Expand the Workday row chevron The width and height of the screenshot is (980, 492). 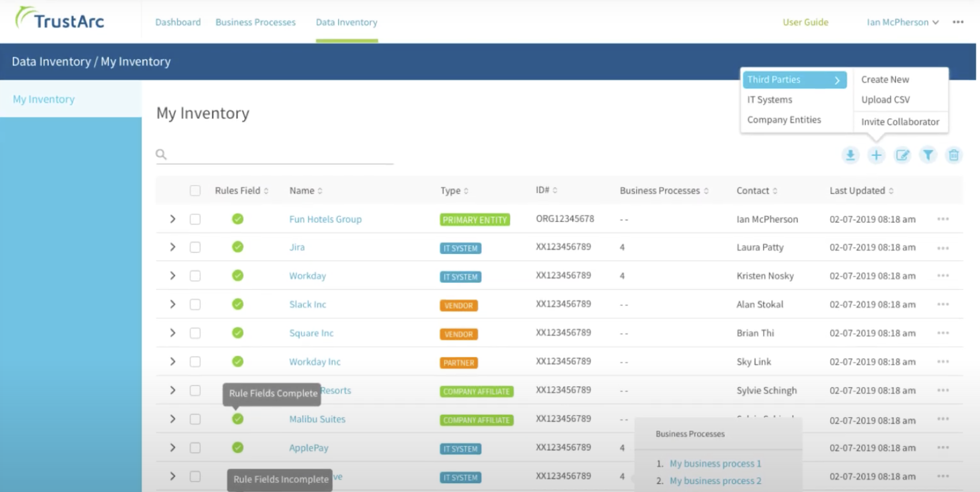click(173, 276)
